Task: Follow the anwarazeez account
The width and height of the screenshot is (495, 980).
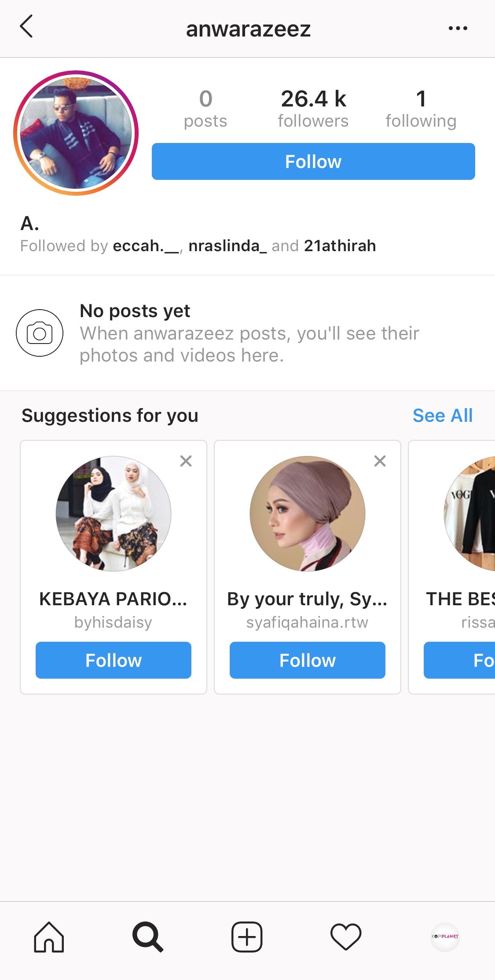Action: (x=313, y=161)
